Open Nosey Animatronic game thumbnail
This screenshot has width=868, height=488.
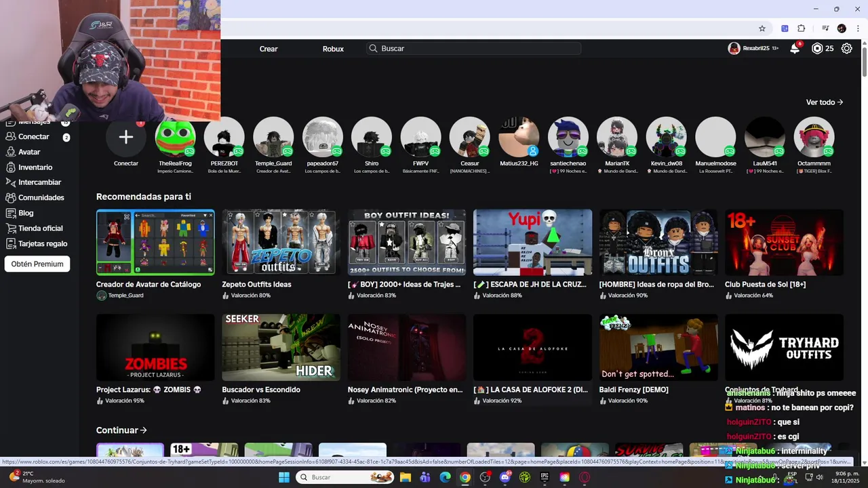click(407, 347)
